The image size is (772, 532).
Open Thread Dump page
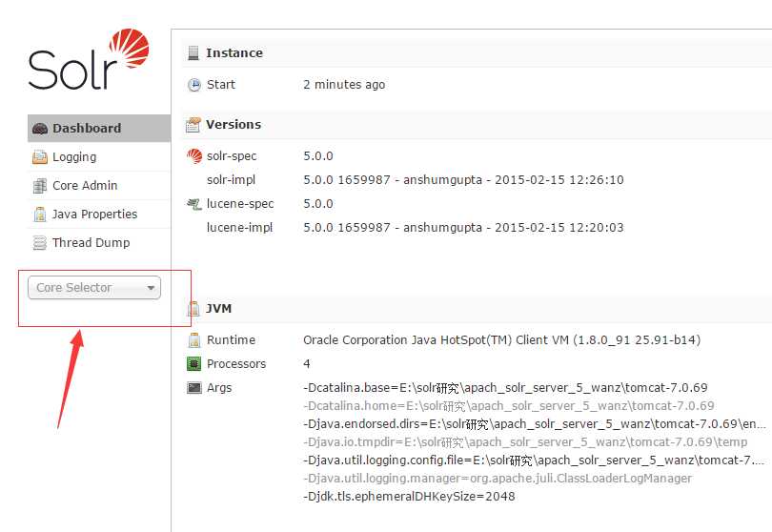(99, 243)
